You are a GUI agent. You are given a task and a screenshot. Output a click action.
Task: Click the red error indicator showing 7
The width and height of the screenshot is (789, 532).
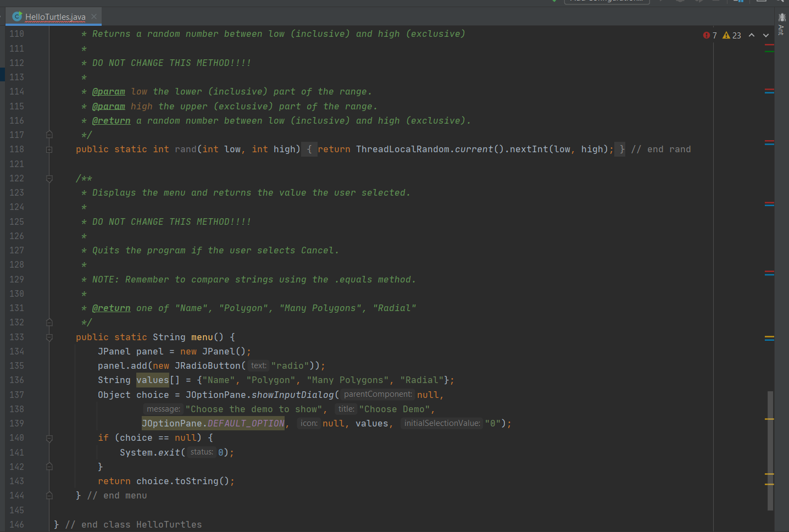click(709, 35)
